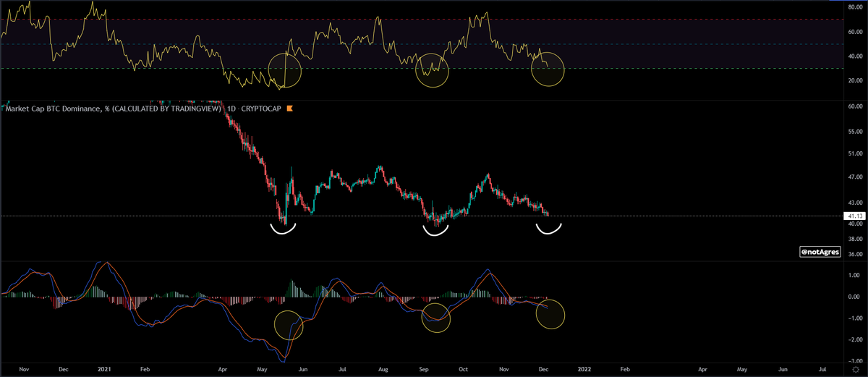Click the 55.00 price scale label

(854, 131)
